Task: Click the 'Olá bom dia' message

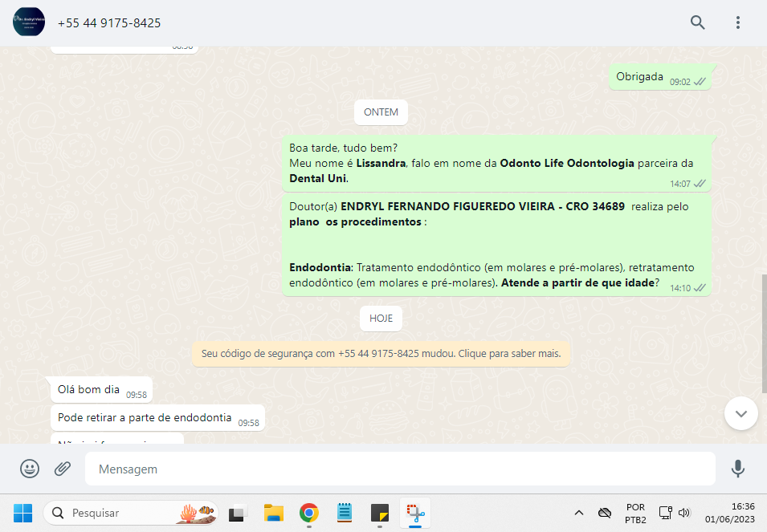Action: pyautogui.click(x=102, y=390)
